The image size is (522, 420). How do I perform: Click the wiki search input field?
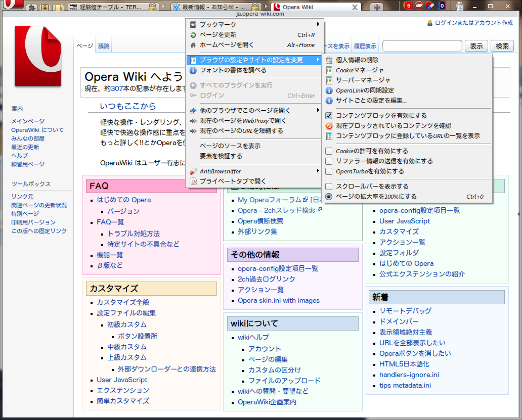422,46
